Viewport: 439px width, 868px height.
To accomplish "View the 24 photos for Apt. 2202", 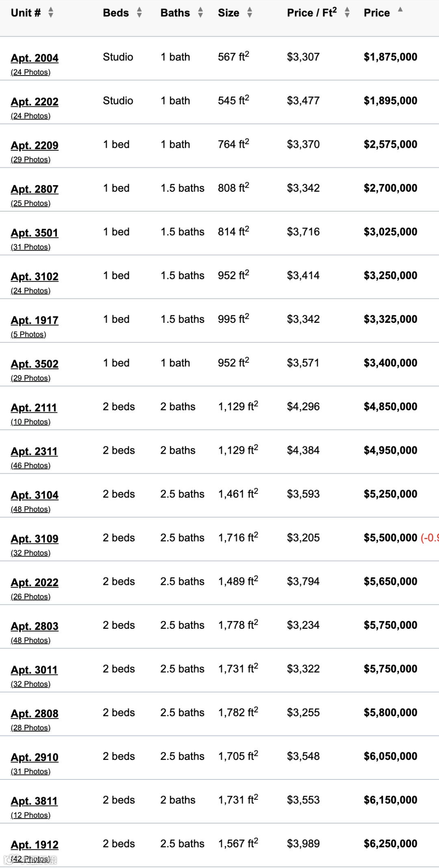I will 30,116.
